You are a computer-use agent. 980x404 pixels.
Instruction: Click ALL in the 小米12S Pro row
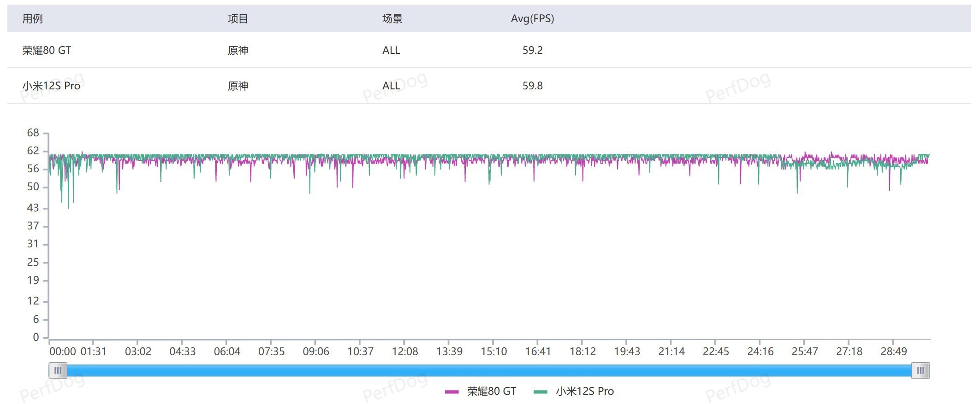coord(391,86)
